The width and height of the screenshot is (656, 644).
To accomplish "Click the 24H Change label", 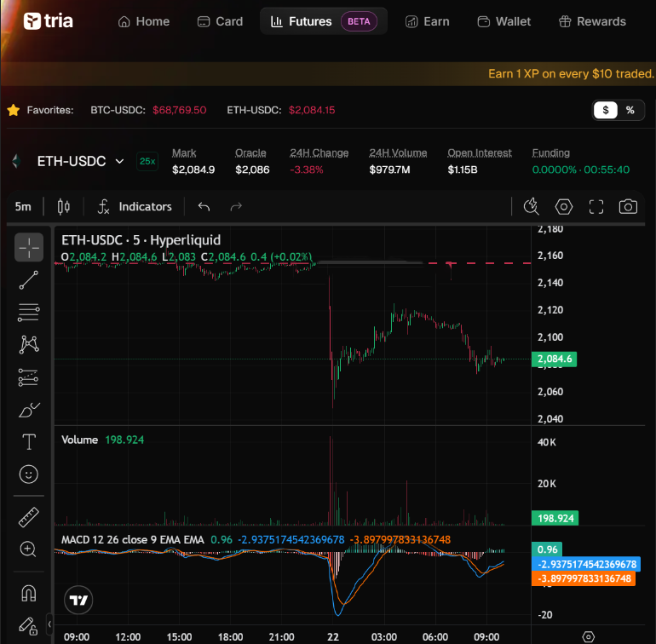I will 319,153.
